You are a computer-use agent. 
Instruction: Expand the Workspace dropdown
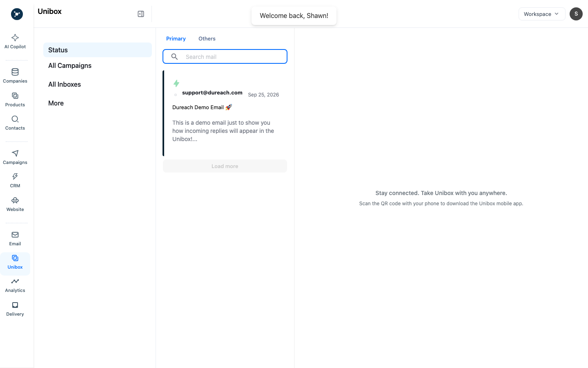click(542, 14)
